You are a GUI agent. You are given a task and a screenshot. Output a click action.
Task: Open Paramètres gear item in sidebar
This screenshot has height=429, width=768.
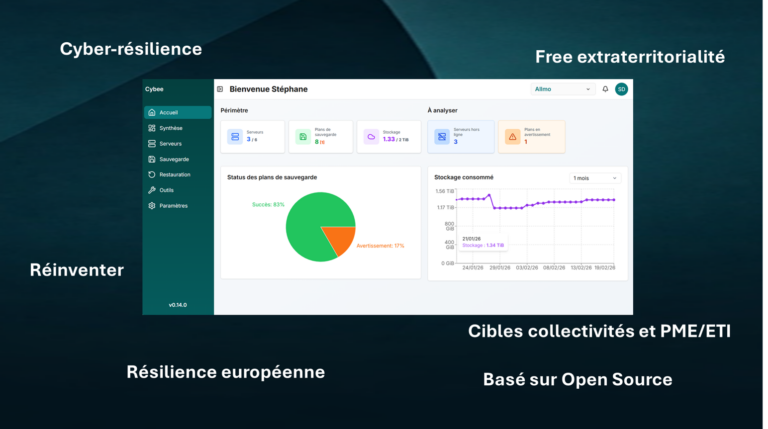(172, 205)
